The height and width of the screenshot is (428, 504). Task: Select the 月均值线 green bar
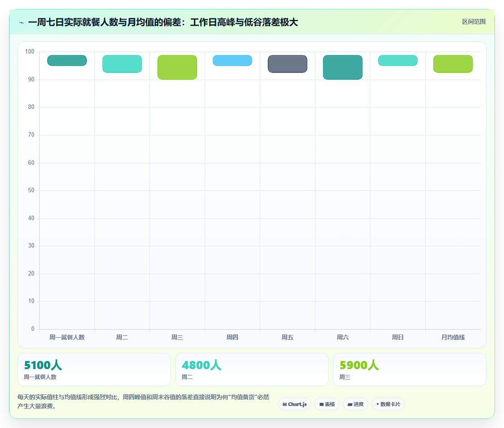453,64
